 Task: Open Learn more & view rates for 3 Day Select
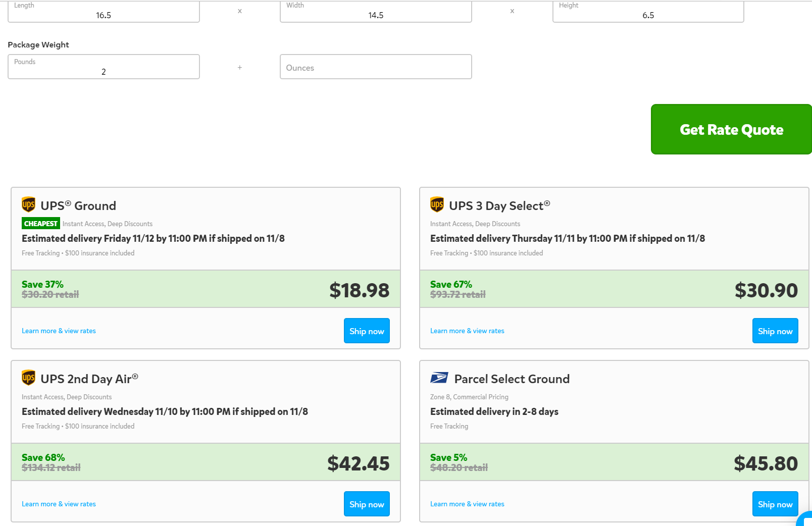pos(467,331)
